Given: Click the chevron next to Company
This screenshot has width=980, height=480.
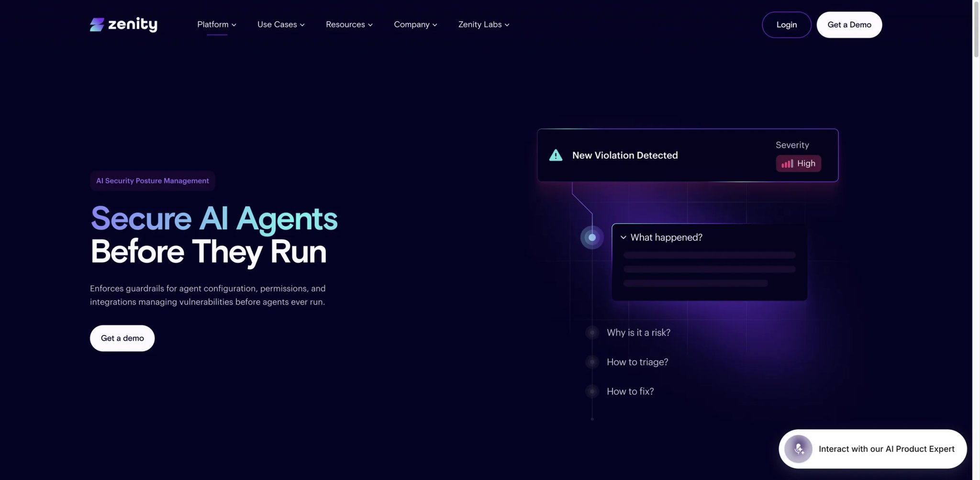Looking at the screenshot, I should [434, 25].
